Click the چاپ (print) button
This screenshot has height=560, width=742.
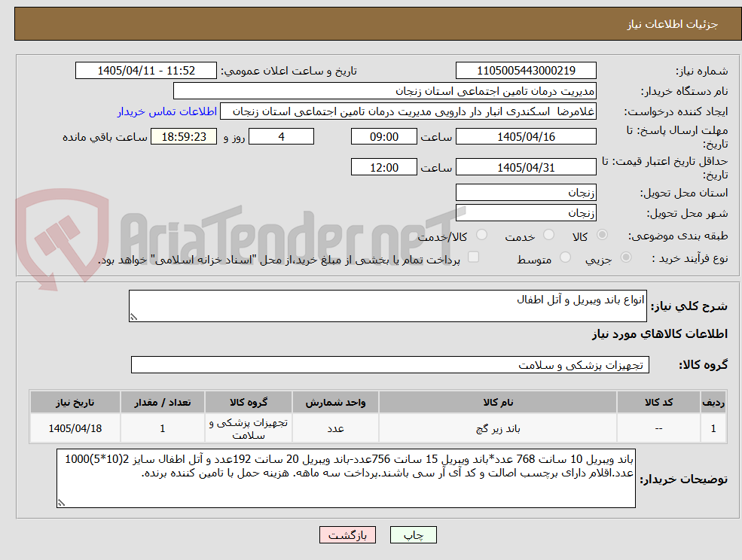(413, 535)
